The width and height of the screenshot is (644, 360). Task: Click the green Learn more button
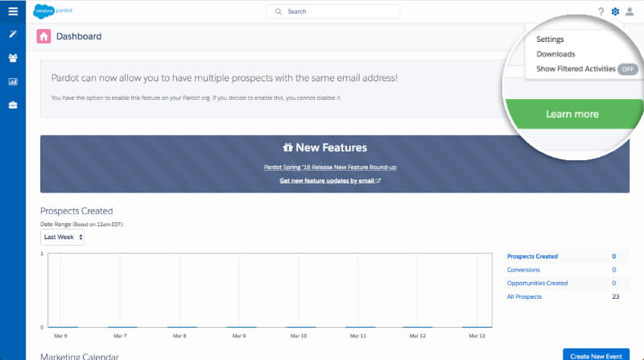tap(574, 114)
